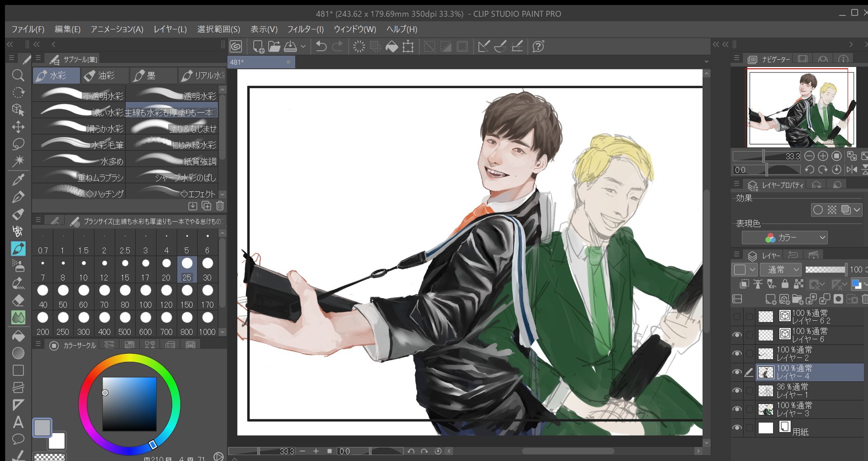This screenshot has height=461, width=868.
Task: Toggle visibility of the 用紙 paper layer
Action: [x=737, y=428]
